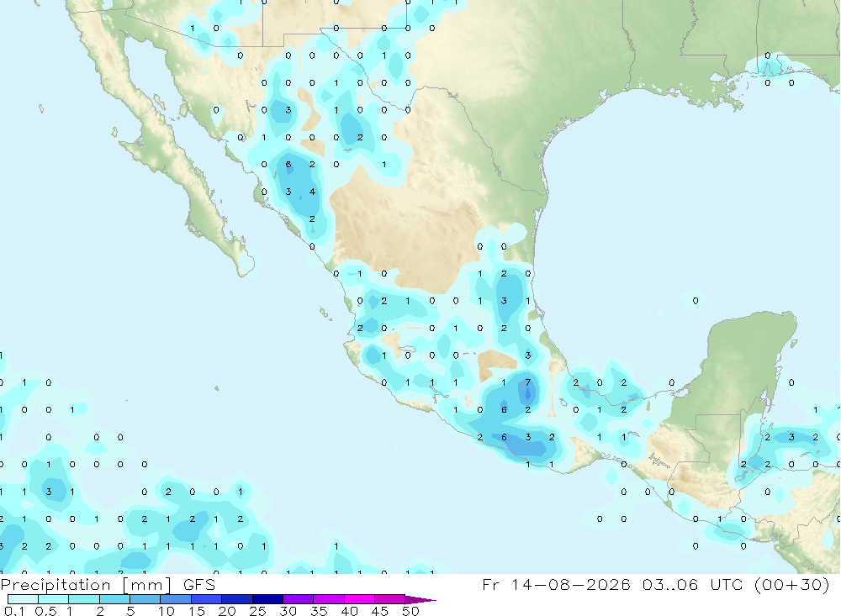
Task: Click the 30 to 35 mm purple swatch
Action: click(298, 599)
